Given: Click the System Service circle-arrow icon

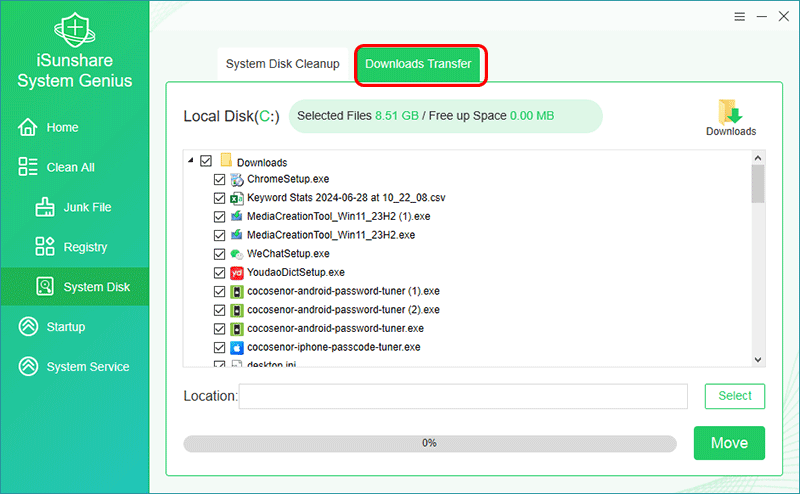Looking at the screenshot, I should 28,366.
